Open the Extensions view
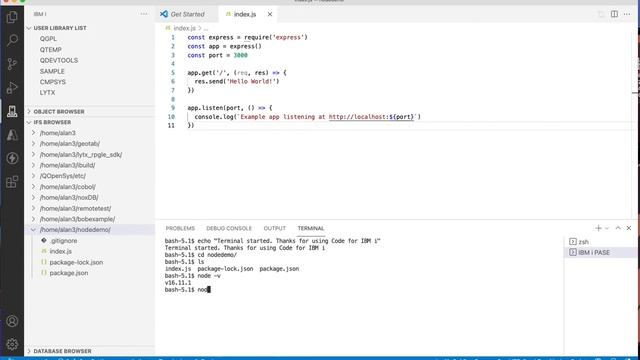 [12, 182]
